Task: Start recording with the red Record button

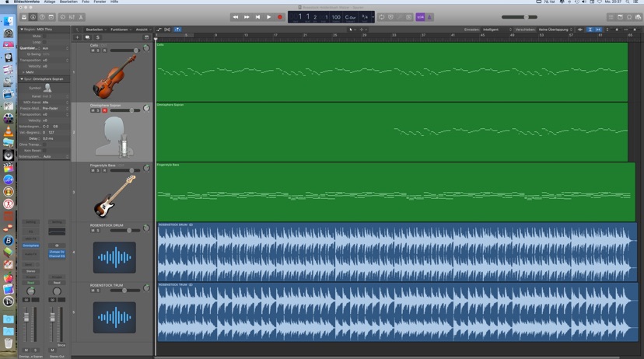Action: coord(280,17)
